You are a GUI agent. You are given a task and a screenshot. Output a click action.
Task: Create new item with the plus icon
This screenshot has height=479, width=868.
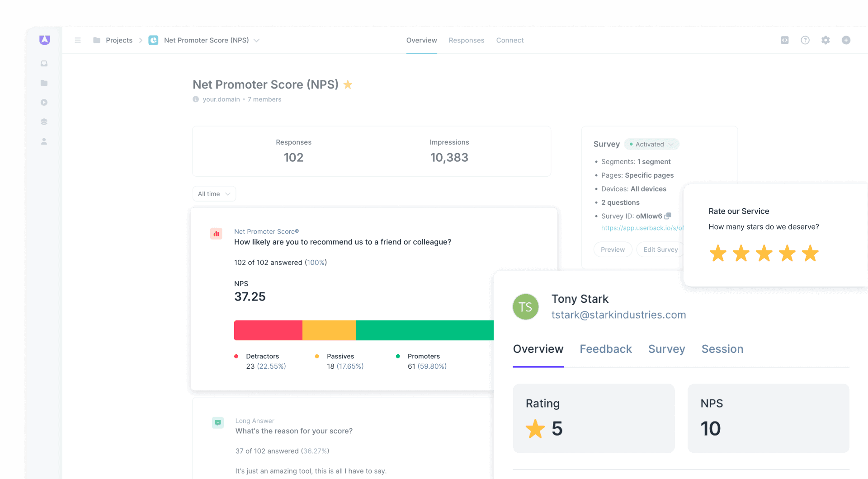coord(846,40)
